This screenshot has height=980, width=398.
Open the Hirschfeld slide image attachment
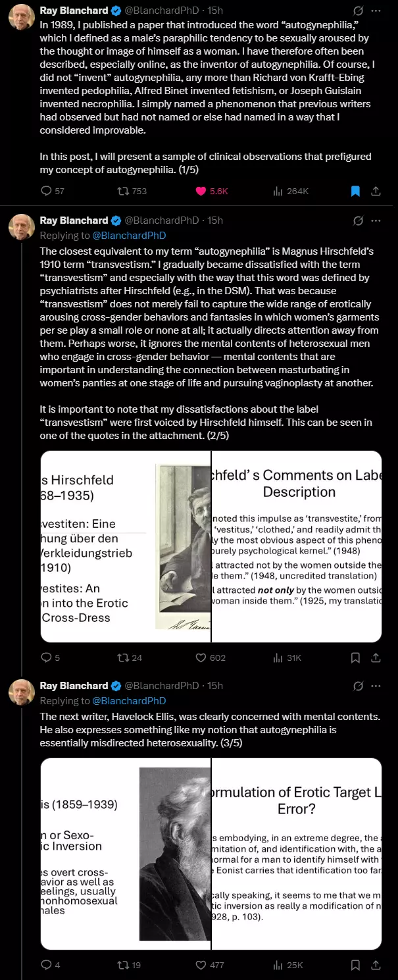tap(211, 546)
